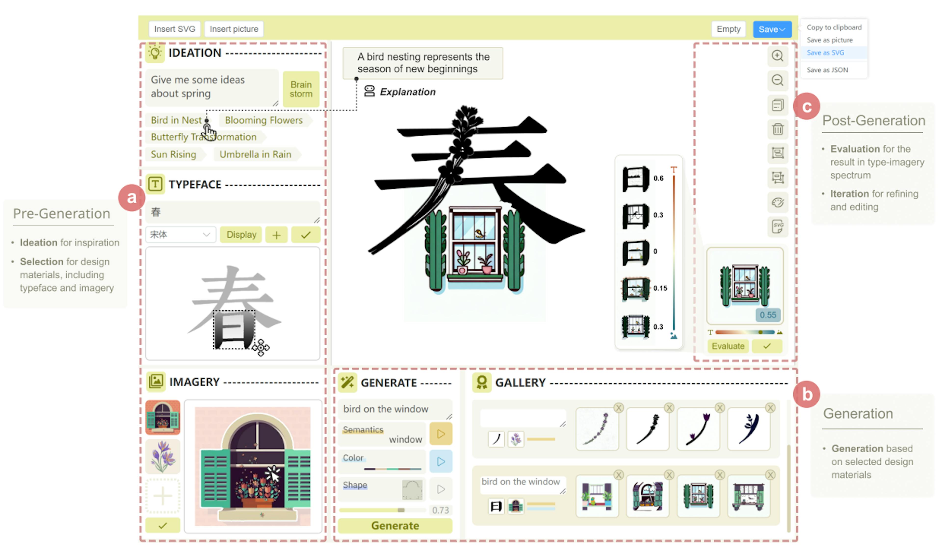942x560 pixels.
Task: Click the Brainstorm button
Action: click(301, 89)
